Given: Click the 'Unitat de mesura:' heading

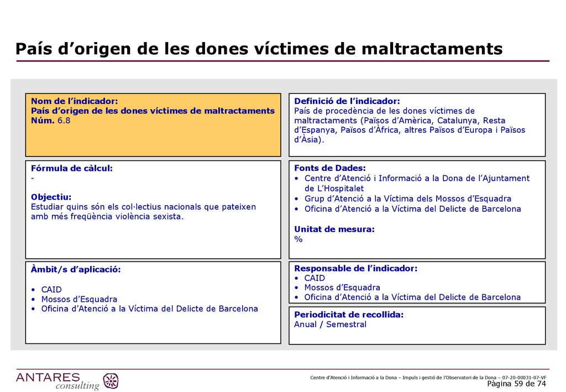Looking at the screenshot, I should point(334,229).
